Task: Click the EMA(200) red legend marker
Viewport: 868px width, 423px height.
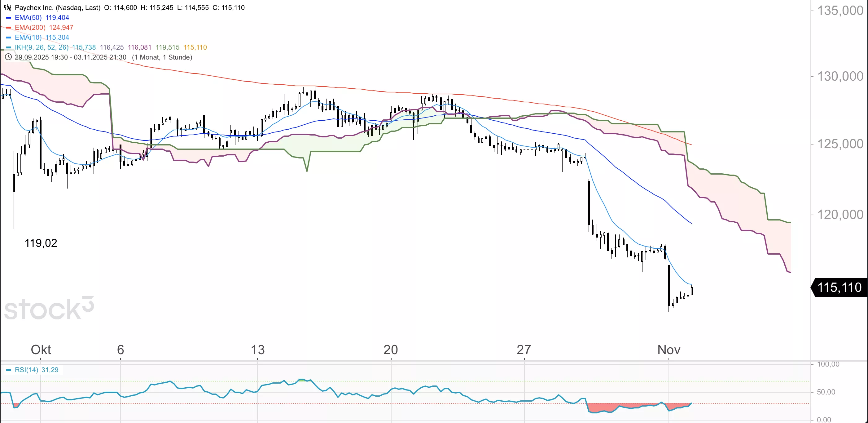Action: tap(9, 28)
